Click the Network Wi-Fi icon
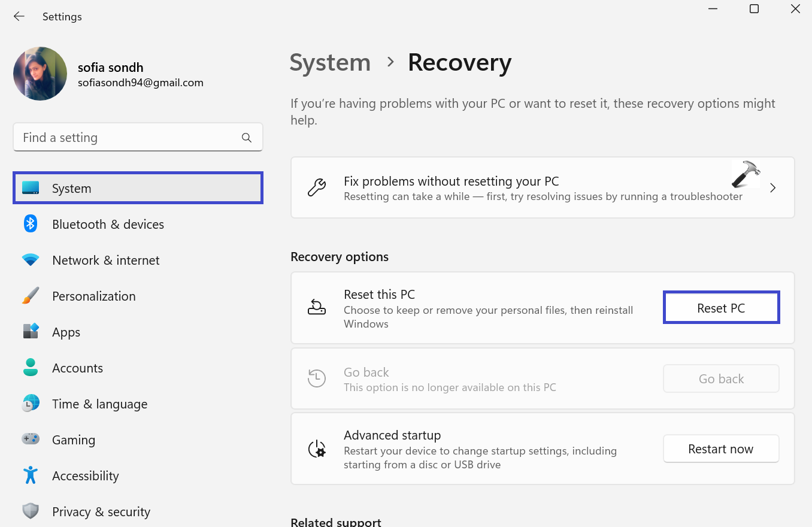Viewport: 812px width, 527px height. 31,260
